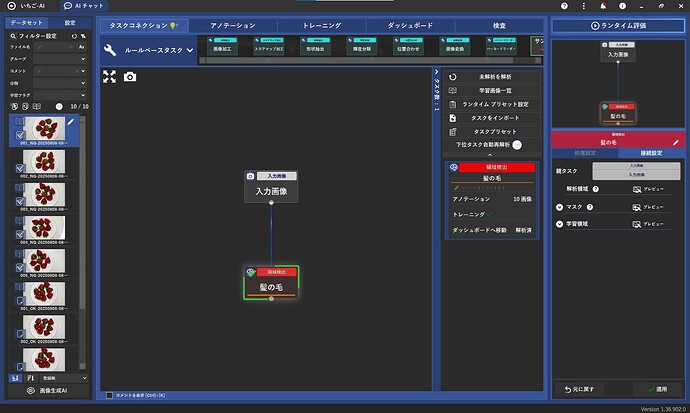Click the descending sort icon below thumbnails
The image size is (690, 413).
[30, 378]
